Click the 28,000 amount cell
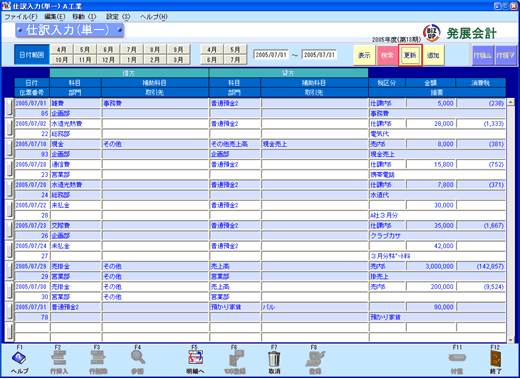 point(430,124)
